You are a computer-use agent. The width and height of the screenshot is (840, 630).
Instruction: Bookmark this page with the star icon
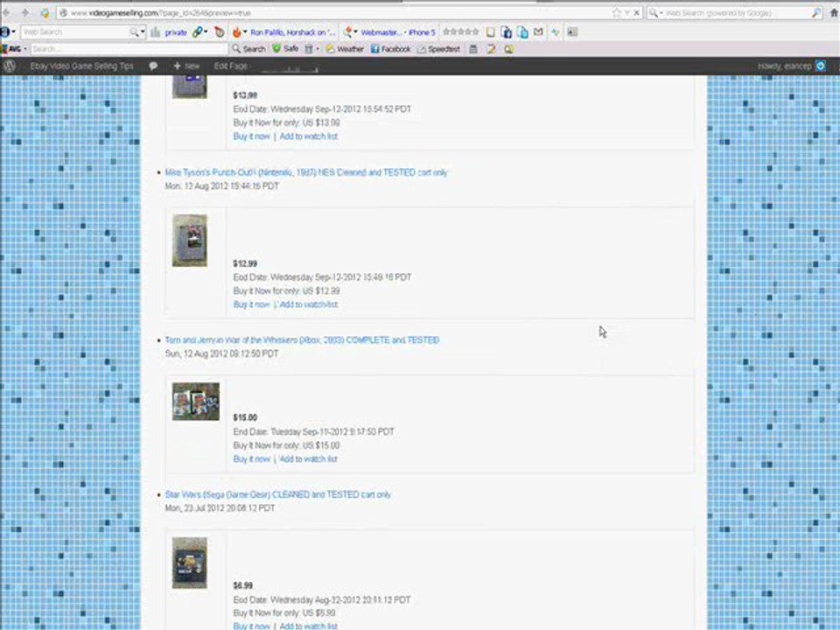coord(617,12)
